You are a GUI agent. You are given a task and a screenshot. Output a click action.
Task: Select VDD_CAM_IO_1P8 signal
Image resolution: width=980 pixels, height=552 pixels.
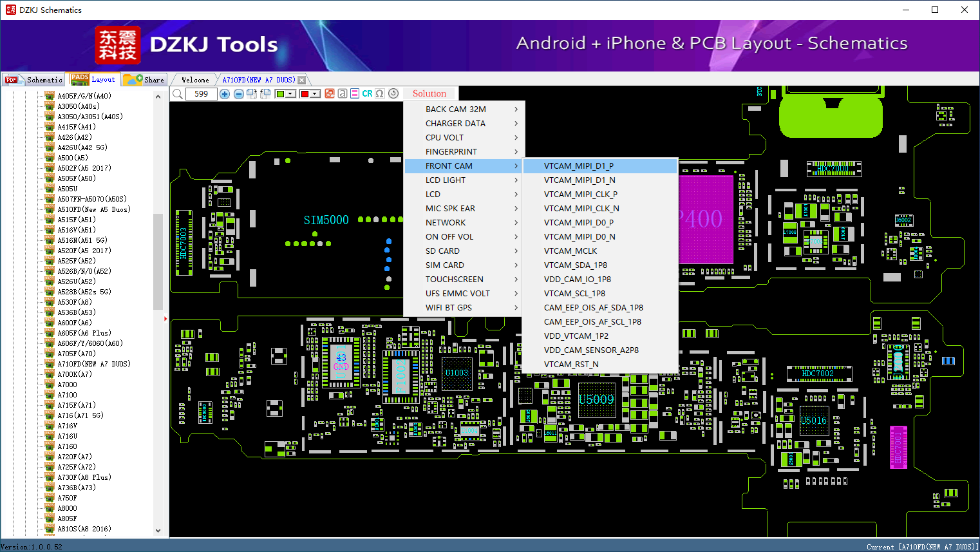pyautogui.click(x=600, y=280)
